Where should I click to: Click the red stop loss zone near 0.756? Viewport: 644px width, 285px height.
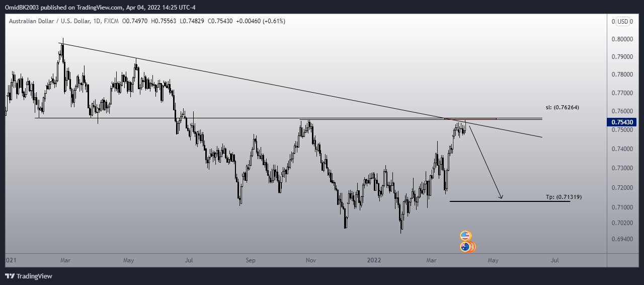click(471, 119)
